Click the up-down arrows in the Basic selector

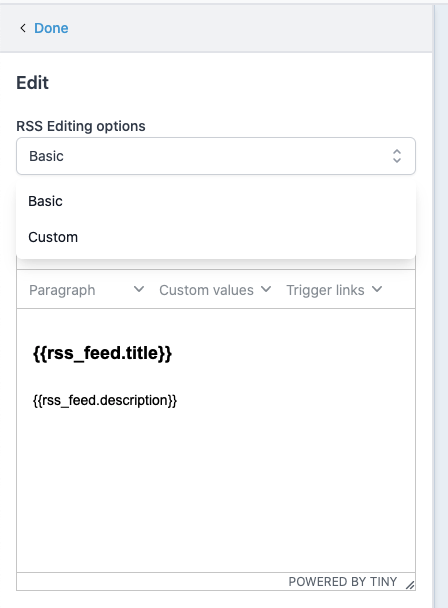396,156
